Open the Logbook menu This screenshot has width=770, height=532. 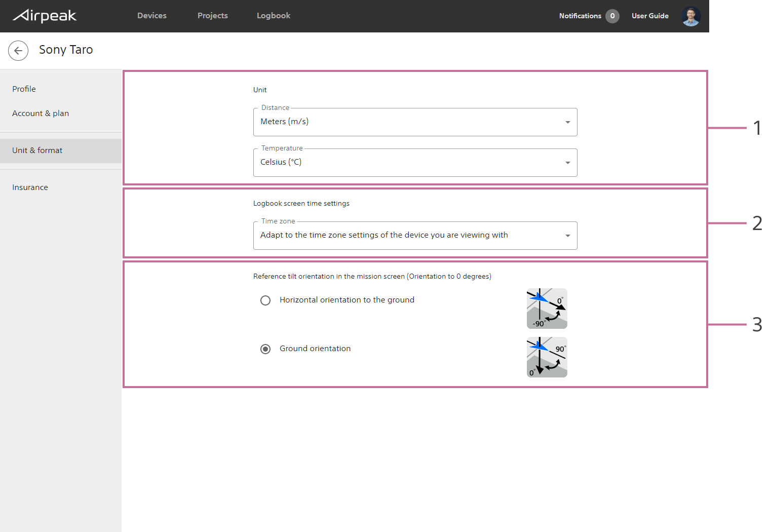coord(274,16)
